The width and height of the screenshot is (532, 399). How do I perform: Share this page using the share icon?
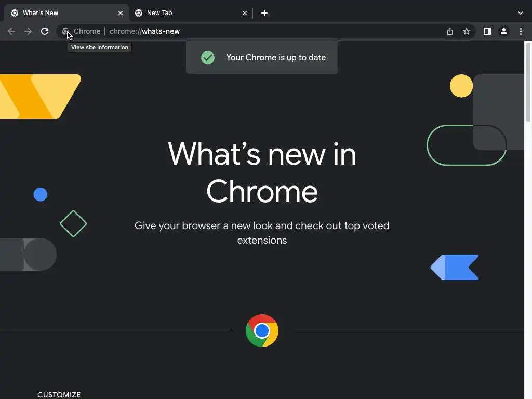click(450, 31)
